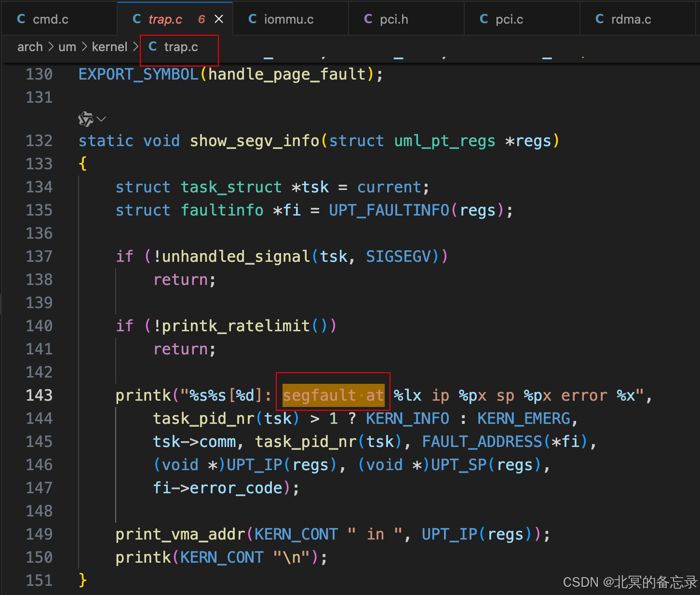Click printk_ratelimit on line 140
700x595 pixels.
coord(236,326)
